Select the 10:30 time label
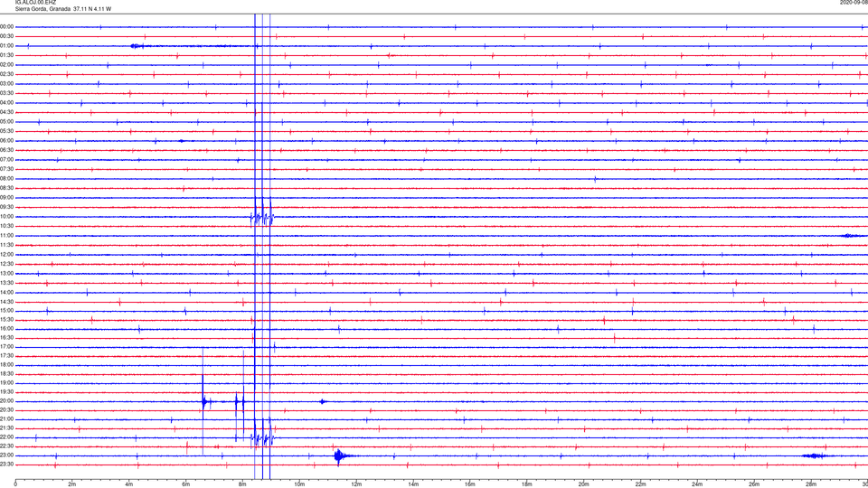 click(7, 226)
